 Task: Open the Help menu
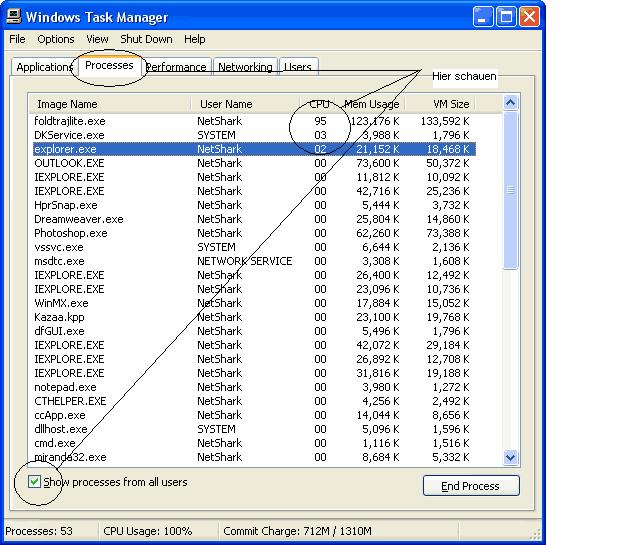[194, 39]
